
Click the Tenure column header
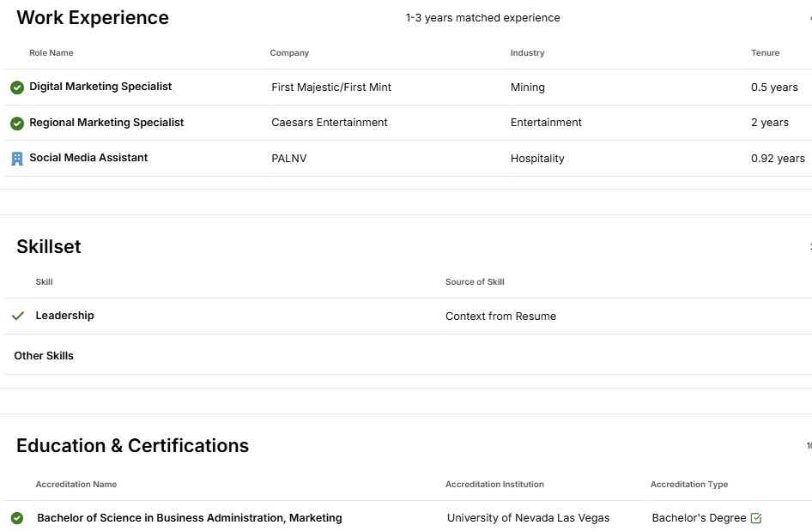pyautogui.click(x=765, y=53)
